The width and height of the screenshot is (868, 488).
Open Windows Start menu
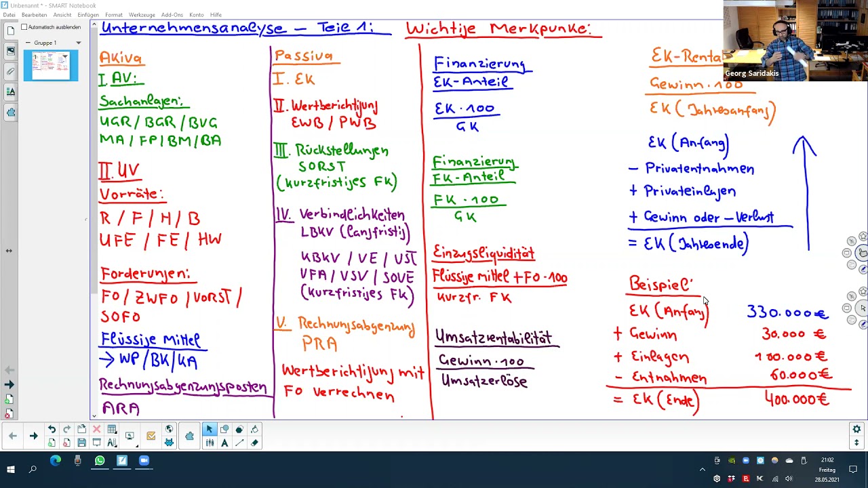point(11,469)
